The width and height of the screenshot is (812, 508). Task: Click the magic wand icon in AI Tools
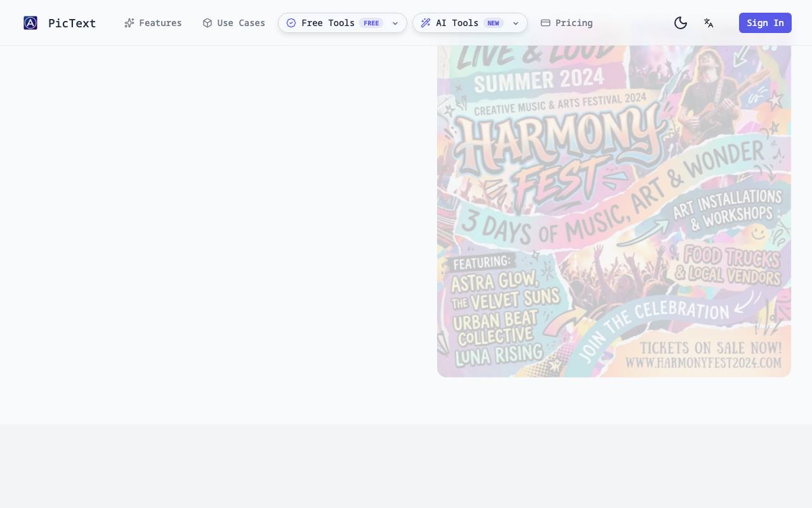click(426, 23)
